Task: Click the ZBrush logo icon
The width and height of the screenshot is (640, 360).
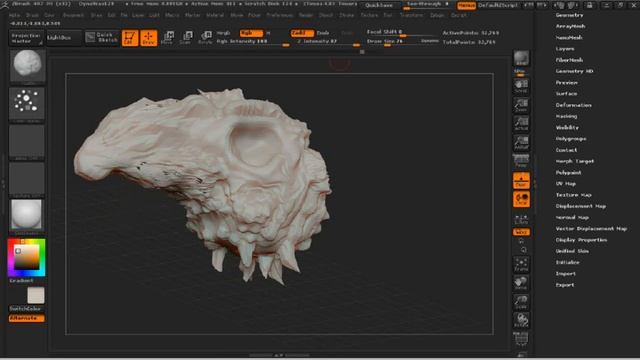Action: click(5, 4)
